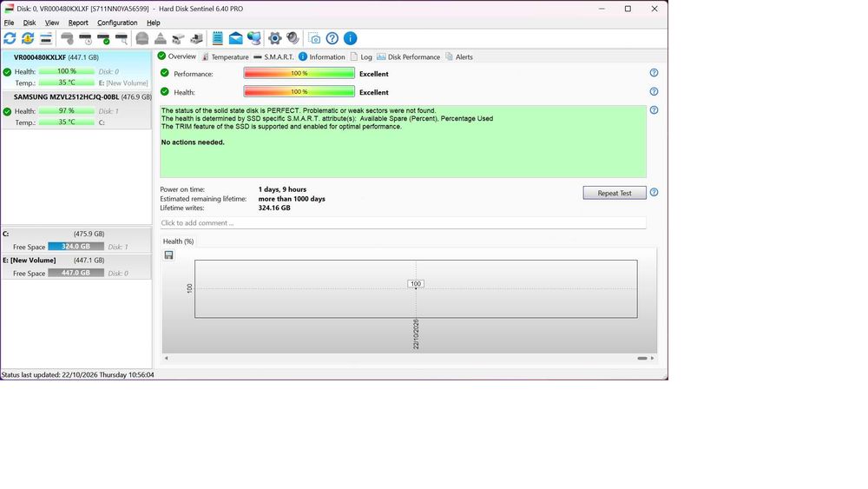Click the refresh-with-warning icon in toolbar

pyautogui.click(x=28, y=38)
